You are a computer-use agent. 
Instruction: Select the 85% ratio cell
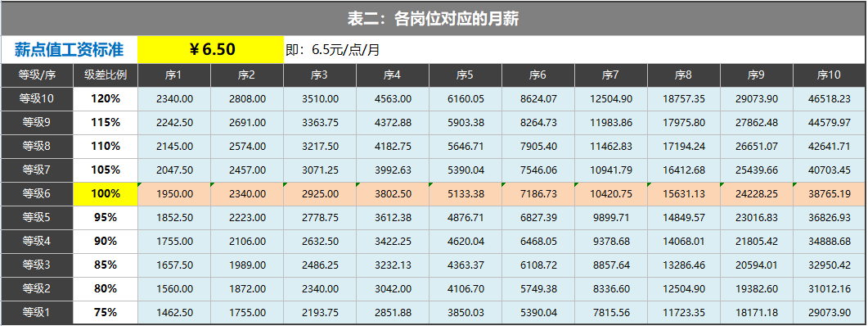point(106,265)
